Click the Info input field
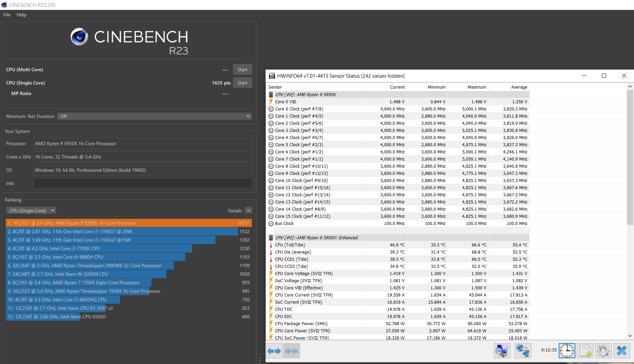 [x=143, y=183]
